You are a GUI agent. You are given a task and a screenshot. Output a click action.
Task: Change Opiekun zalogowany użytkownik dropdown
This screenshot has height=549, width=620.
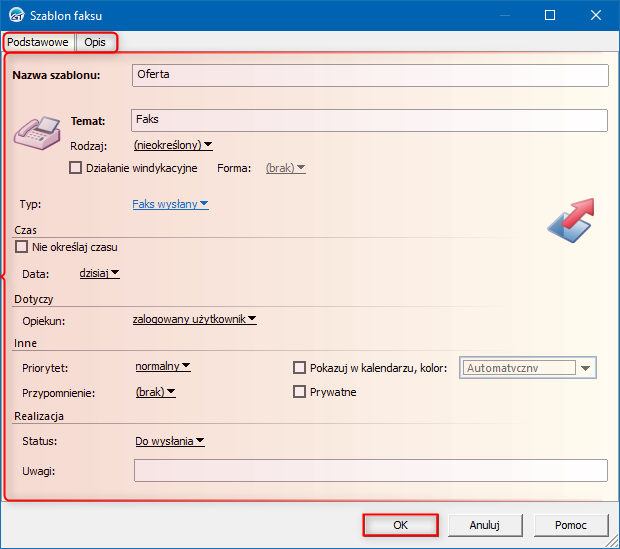pos(195,319)
